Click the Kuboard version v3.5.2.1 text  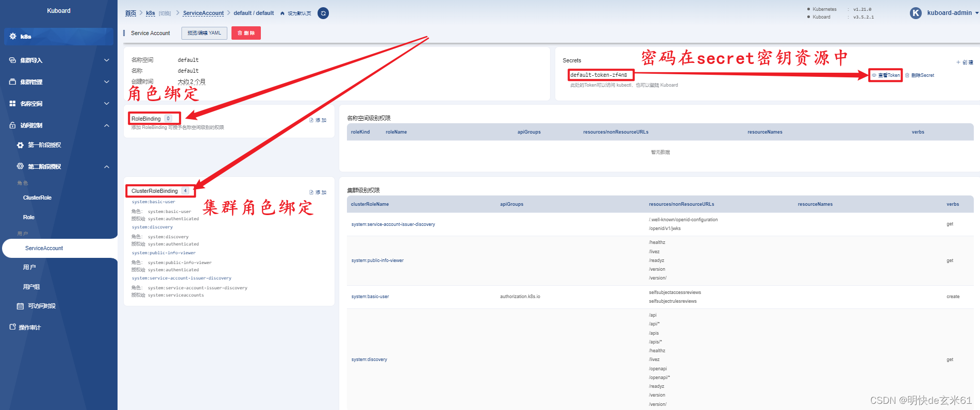[863, 17]
